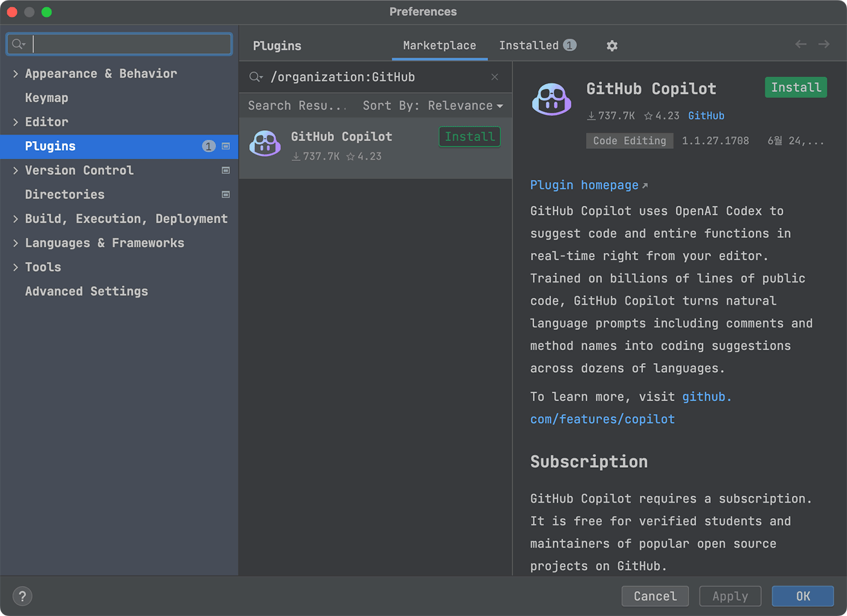Click GitHub Copilot icon in results list
The image size is (847, 616).
pyautogui.click(x=265, y=144)
